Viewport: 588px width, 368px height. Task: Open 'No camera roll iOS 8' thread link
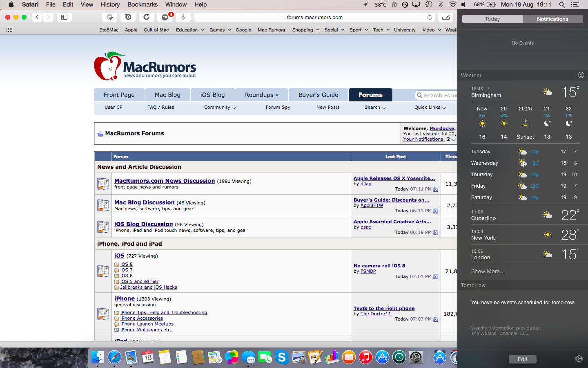pyautogui.click(x=379, y=266)
